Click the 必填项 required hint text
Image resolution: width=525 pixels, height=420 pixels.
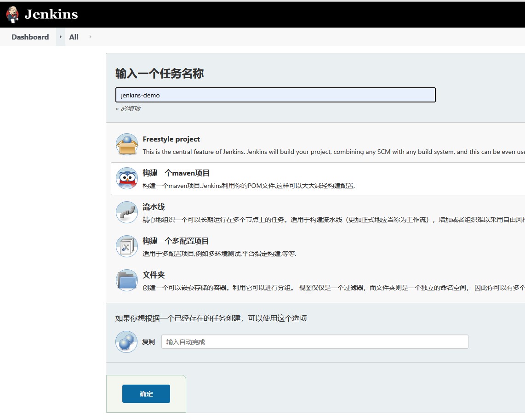128,108
